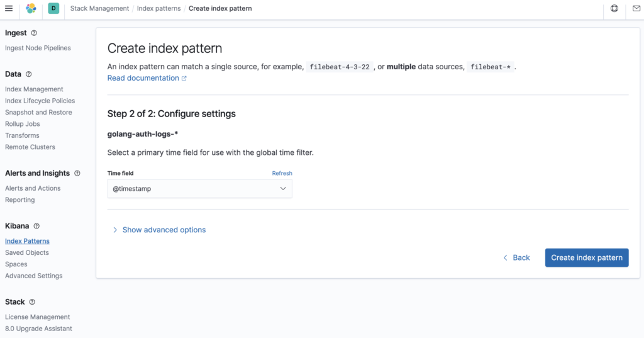Open the newsfeed mail icon
Image resolution: width=644 pixels, height=338 pixels.
tap(636, 8)
